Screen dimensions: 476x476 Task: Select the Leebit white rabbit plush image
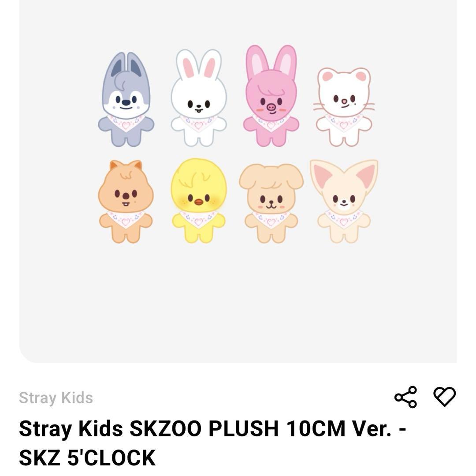click(x=197, y=97)
